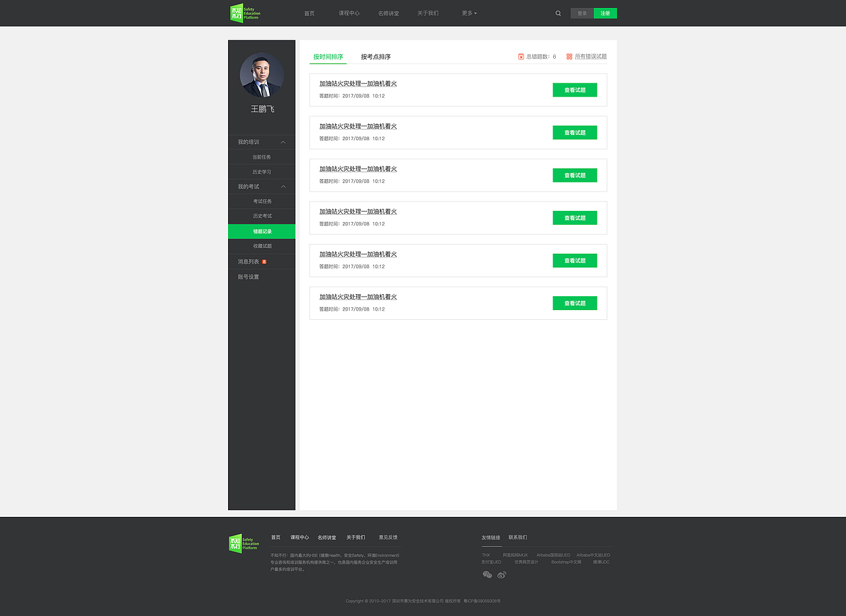846x616 pixels.
Task: Click 查看试题 in the last question card
Action: click(575, 303)
